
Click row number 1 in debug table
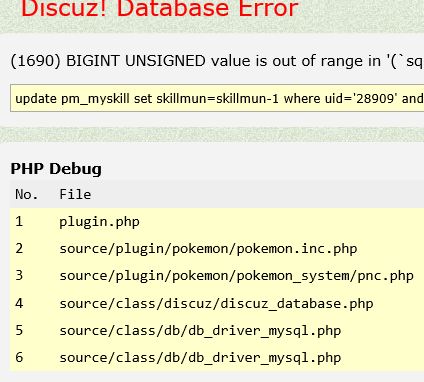[19, 222]
